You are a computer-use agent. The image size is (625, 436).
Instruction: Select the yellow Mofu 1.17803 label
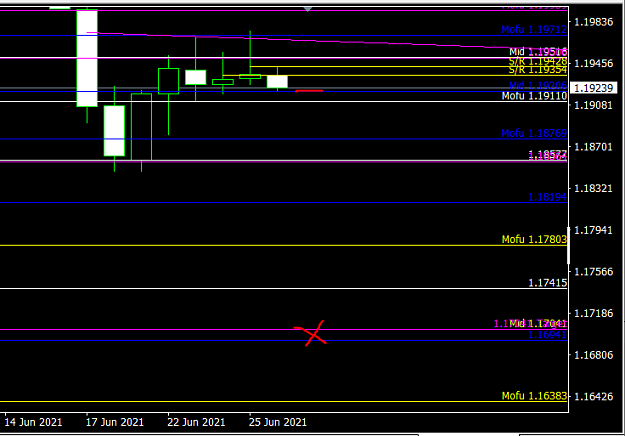click(534, 240)
